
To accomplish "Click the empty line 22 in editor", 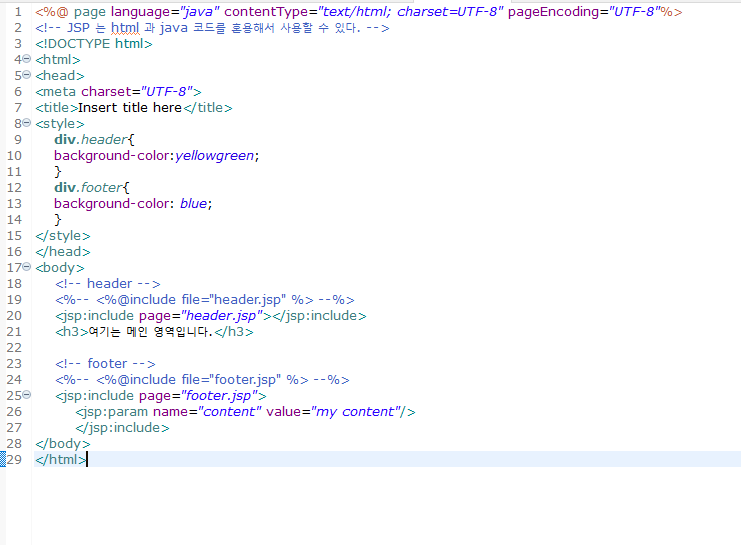I will coord(386,348).
